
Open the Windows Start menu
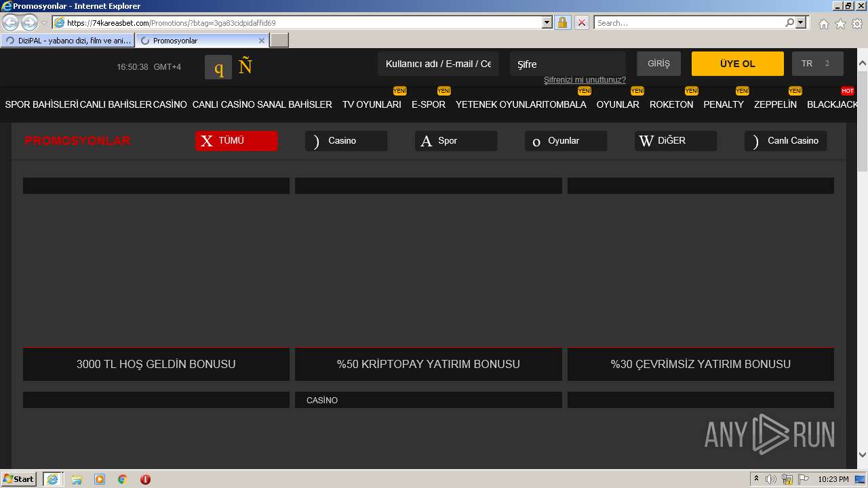tap(19, 479)
